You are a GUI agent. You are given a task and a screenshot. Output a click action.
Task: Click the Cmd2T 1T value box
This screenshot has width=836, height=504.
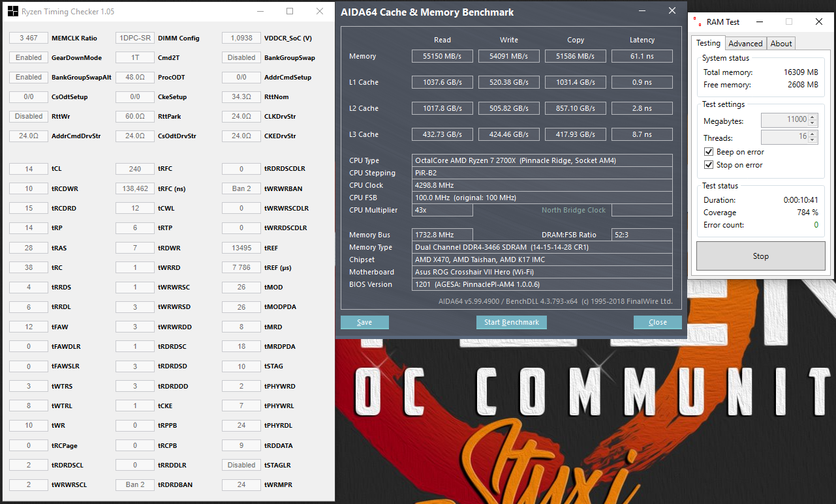pos(135,57)
